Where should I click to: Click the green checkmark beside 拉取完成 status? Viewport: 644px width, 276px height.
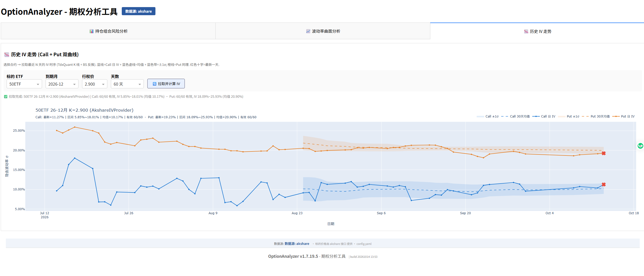pos(6,96)
